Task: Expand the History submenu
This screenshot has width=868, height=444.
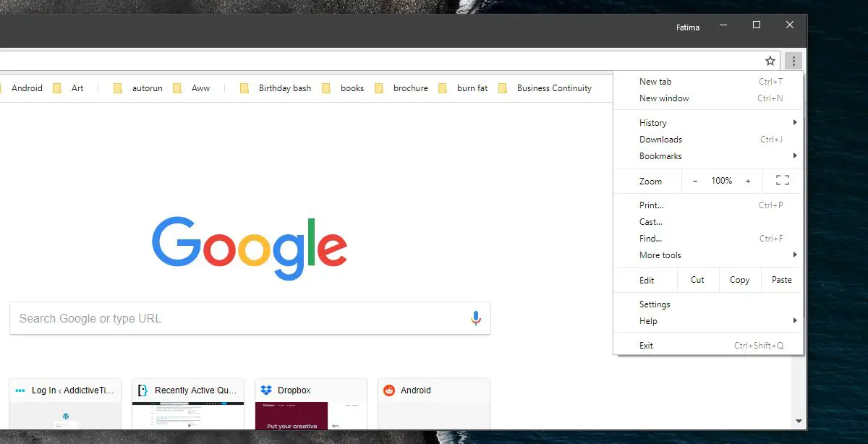Action: tap(708, 123)
